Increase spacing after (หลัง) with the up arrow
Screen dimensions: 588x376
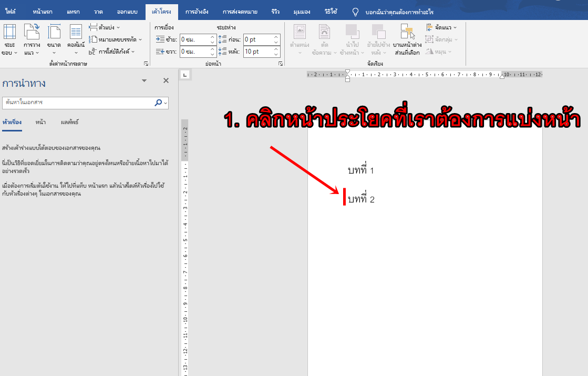pyautogui.click(x=276, y=49)
